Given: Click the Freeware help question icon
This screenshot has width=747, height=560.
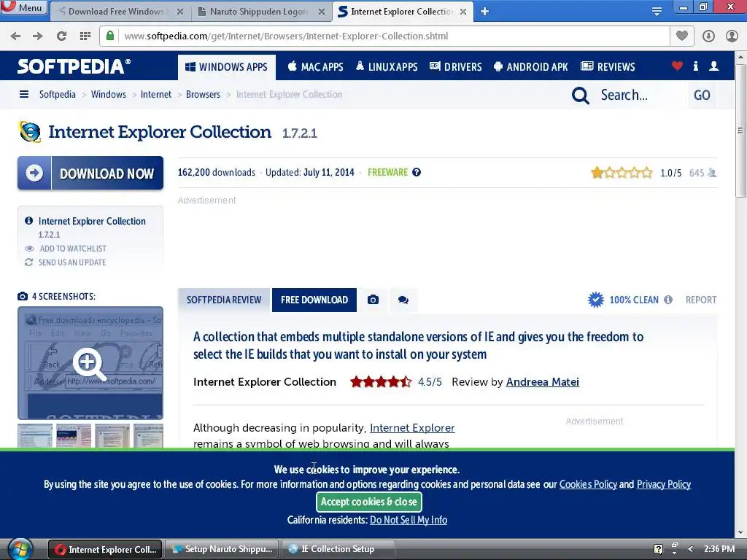Looking at the screenshot, I should (417, 172).
